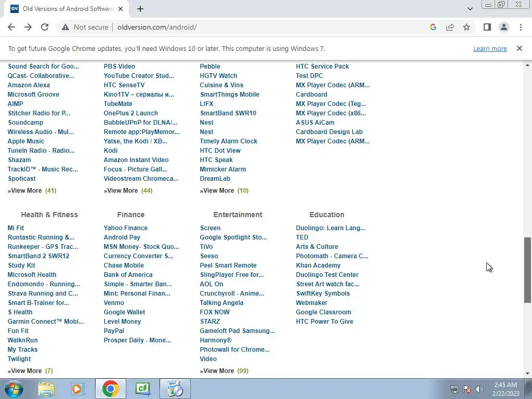
Task: Open the FOX NOW link
Action: point(215,312)
